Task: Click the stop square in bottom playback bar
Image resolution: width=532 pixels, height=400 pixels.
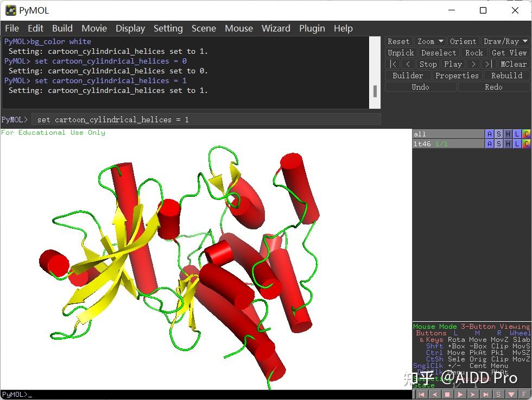Action: coord(447,395)
